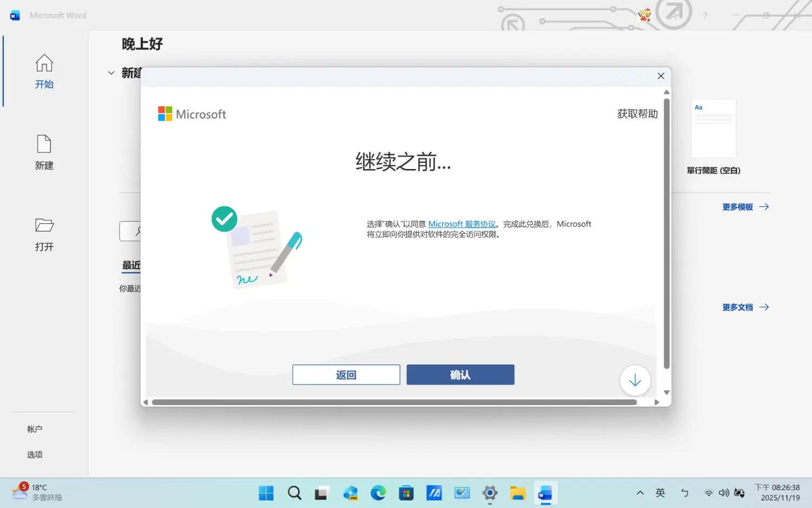812x508 pixels.
Task: Launch Microsoft Edge from the taskbar
Action: (x=378, y=493)
